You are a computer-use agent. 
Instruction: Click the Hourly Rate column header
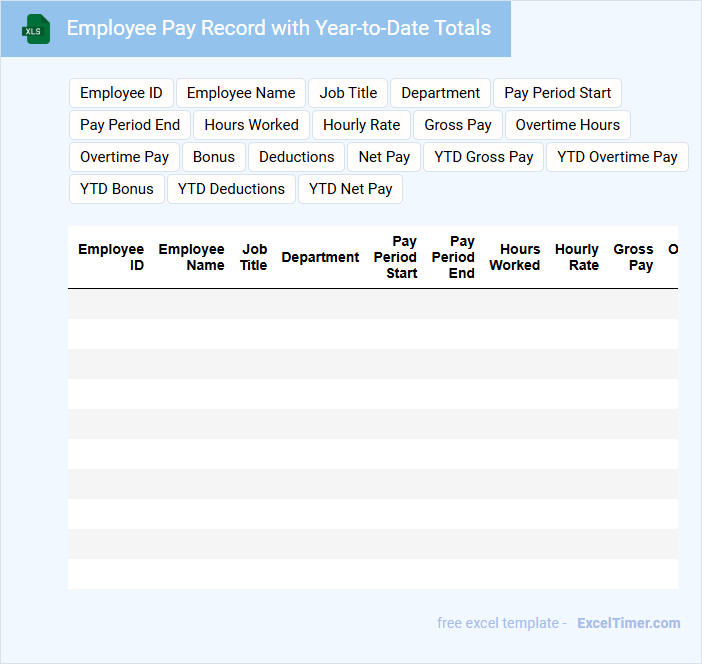pyautogui.click(x=577, y=257)
